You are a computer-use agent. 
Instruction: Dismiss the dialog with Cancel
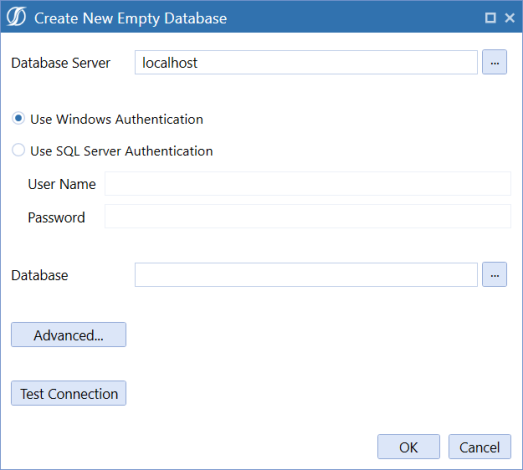[x=479, y=447]
